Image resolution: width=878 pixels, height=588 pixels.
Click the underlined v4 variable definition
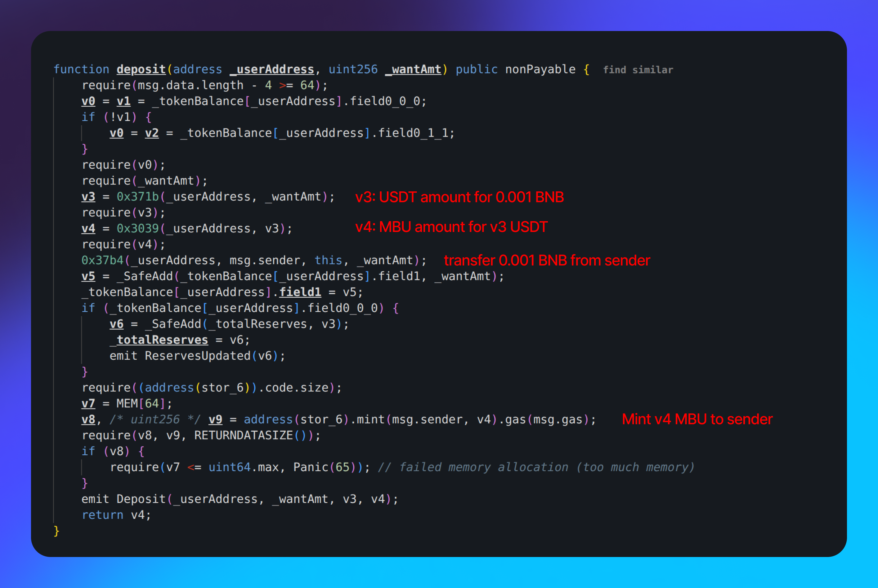coord(88,228)
